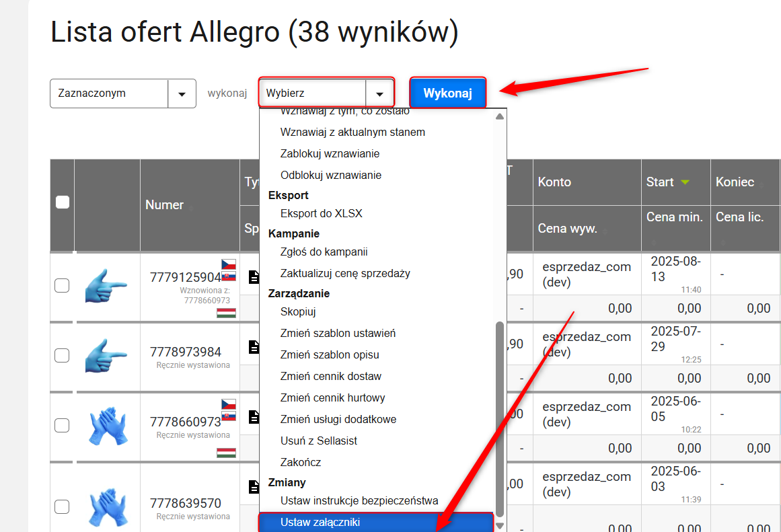The width and height of the screenshot is (781, 532).
Task: Choose Zmień cennik hurtowy
Action: [x=332, y=398]
